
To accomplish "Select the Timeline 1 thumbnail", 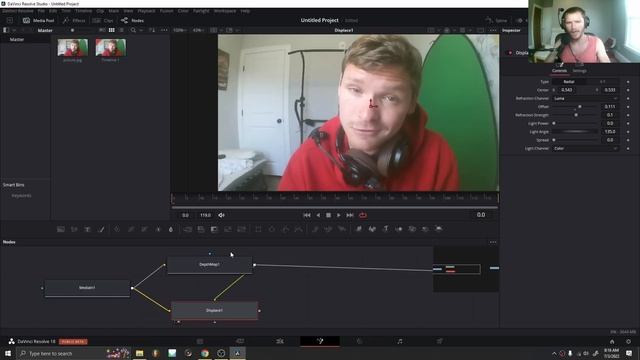I will tap(111, 48).
